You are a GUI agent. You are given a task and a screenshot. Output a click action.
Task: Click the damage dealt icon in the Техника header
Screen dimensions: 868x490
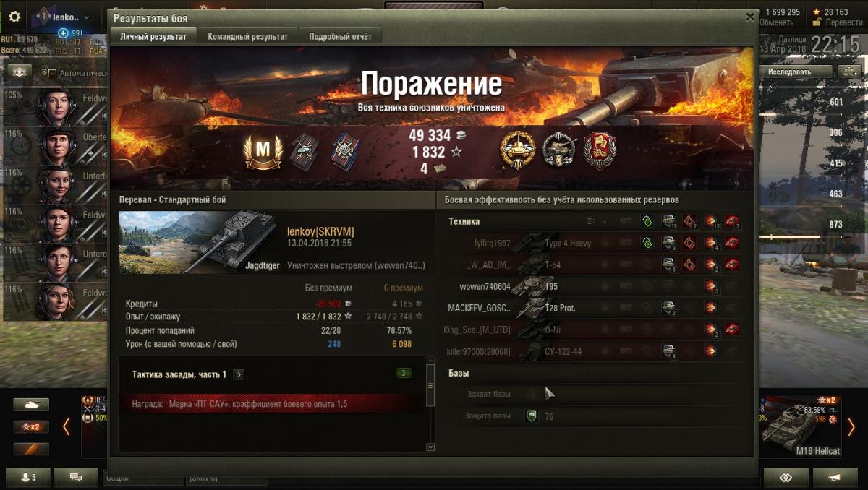tap(711, 221)
